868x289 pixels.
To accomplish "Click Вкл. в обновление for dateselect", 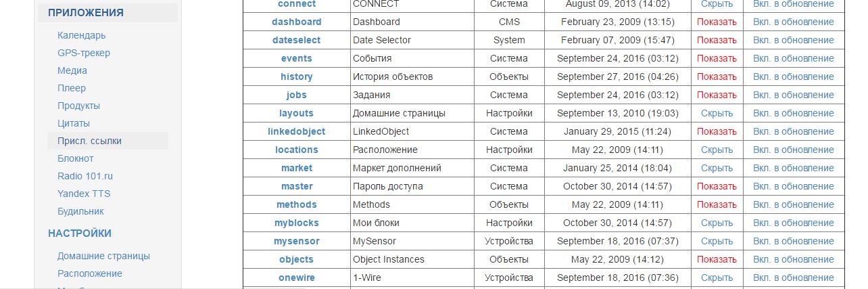I will pos(793,40).
